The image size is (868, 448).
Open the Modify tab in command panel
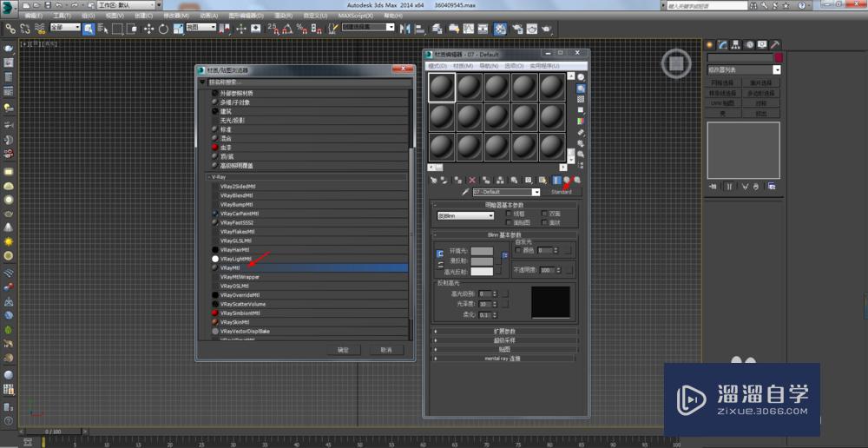[724, 44]
